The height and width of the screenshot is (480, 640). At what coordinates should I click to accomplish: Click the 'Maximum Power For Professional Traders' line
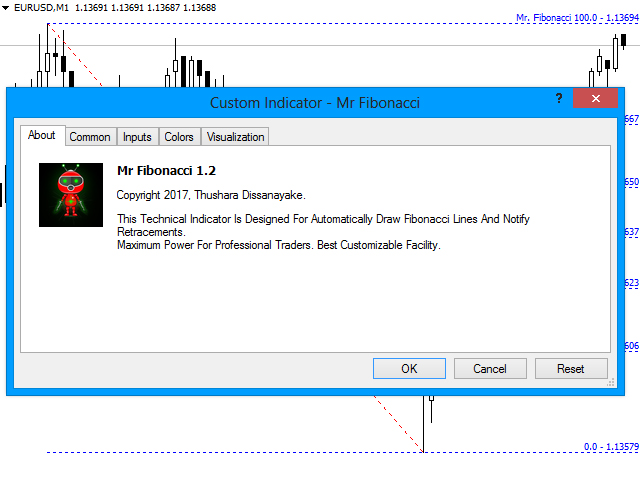(x=278, y=245)
